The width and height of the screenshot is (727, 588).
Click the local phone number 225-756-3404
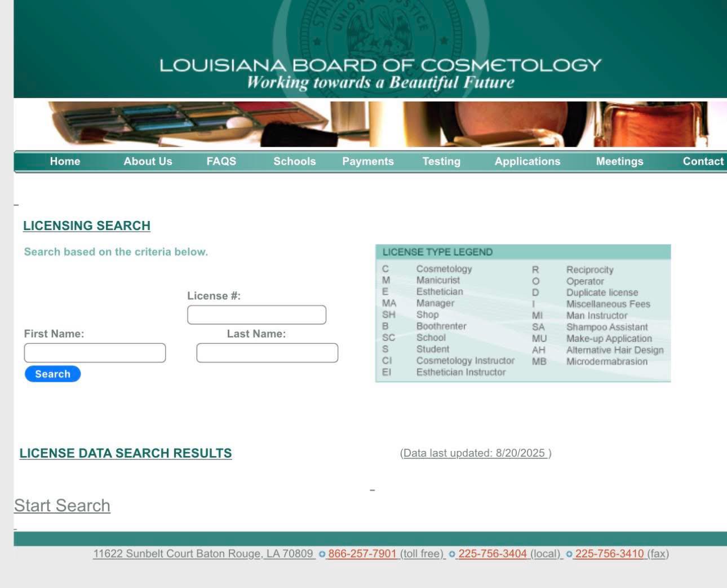click(493, 554)
